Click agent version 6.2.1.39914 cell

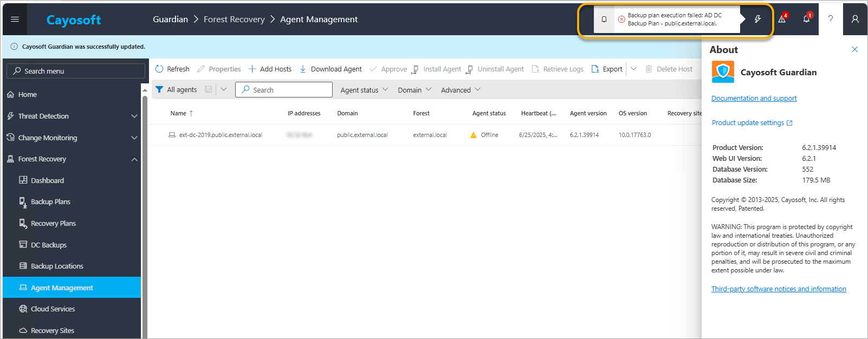(x=584, y=135)
